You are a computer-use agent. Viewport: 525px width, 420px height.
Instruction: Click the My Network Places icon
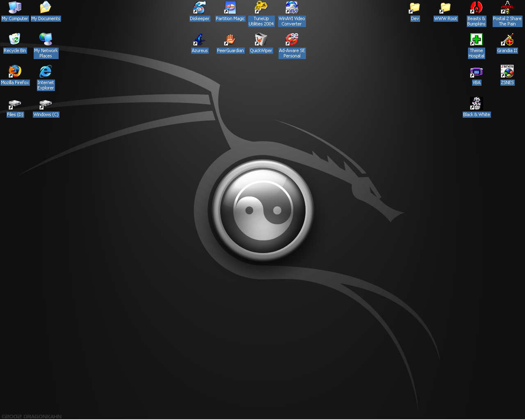tap(46, 39)
